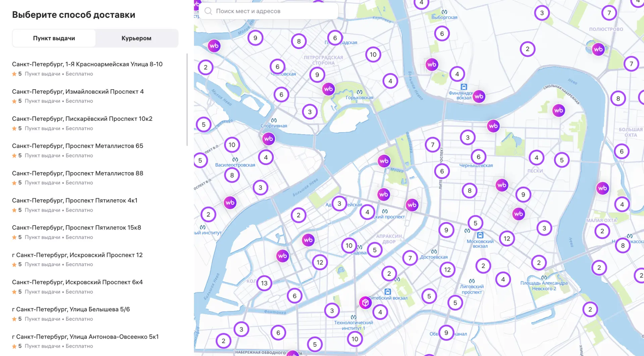Choose the 1-Я Красноармейская Улица 8-10 pickup point
The image size is (644, 356).
(87, 64)
